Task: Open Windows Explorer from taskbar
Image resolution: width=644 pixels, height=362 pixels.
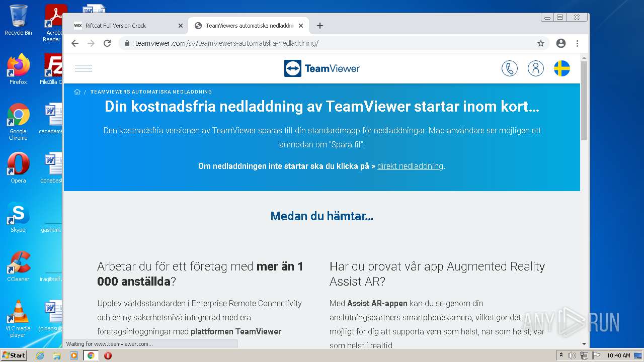Action: [x=57, y=355]
